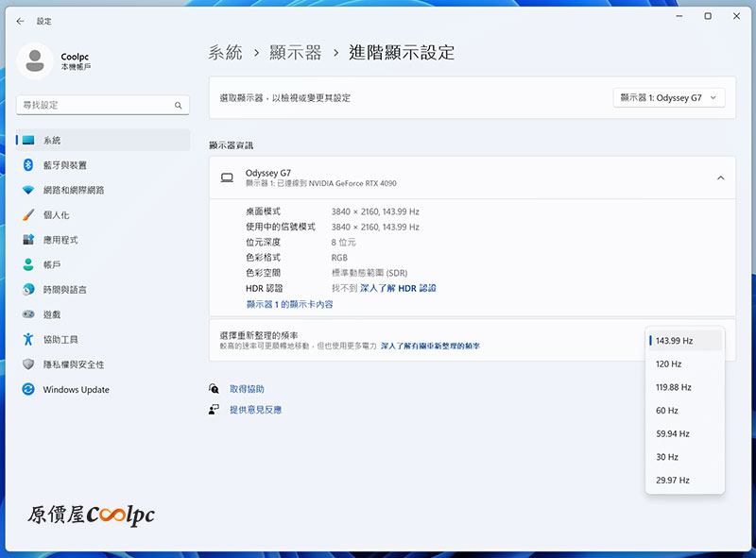Click the 協助工具 accessibility icon

[28, 339]
